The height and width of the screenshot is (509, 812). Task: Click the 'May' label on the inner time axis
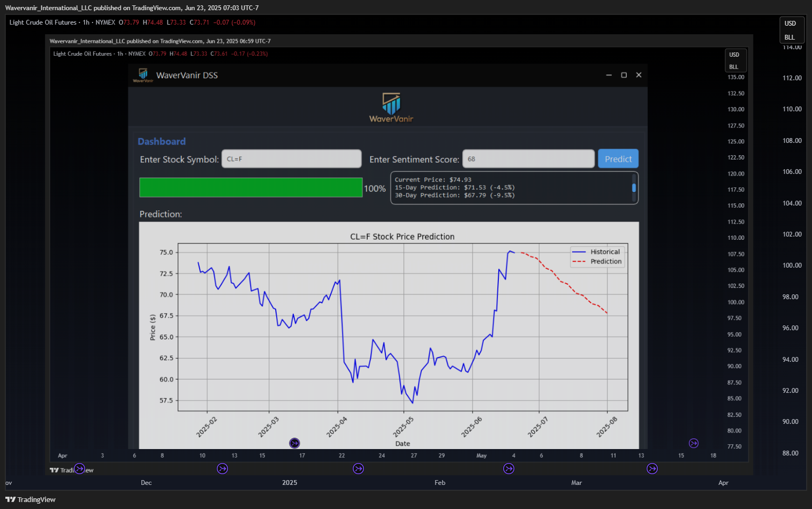pyautogui.click(x=482, y=455)
